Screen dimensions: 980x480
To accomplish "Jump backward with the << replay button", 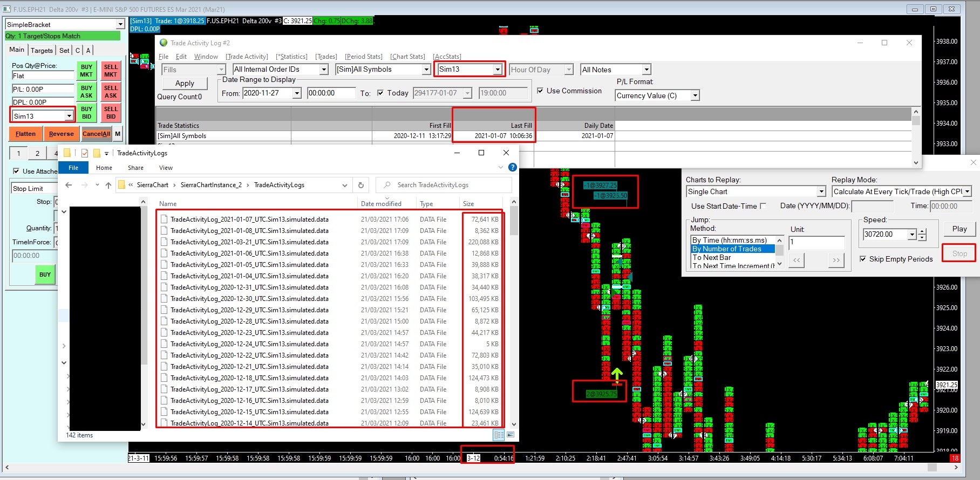I will click(797, 260).
